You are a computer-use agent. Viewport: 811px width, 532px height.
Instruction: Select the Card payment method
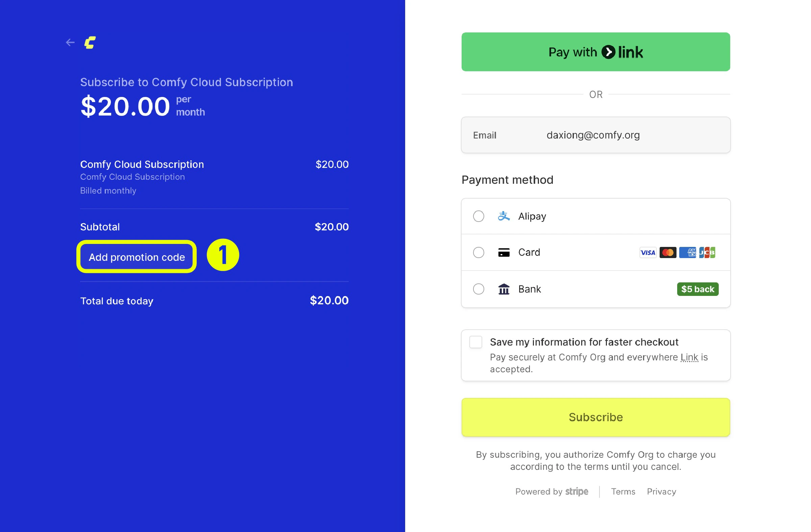tap(478, 252)
